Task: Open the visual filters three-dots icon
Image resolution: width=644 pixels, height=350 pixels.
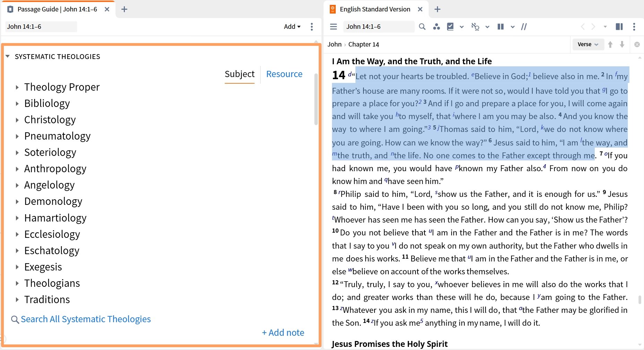Action: pos(437,27)
